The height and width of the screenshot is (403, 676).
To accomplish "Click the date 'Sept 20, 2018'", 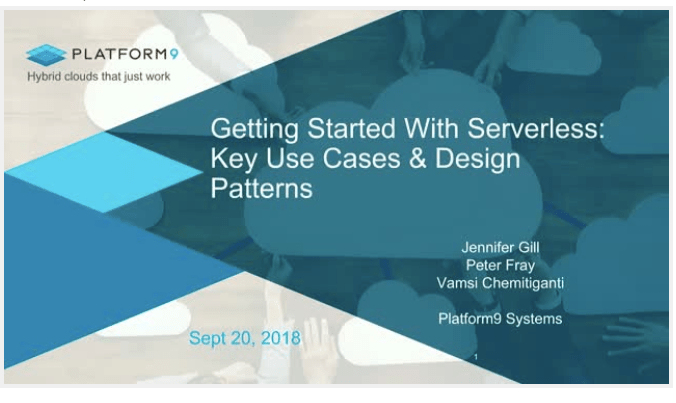I will coord(244,338).
